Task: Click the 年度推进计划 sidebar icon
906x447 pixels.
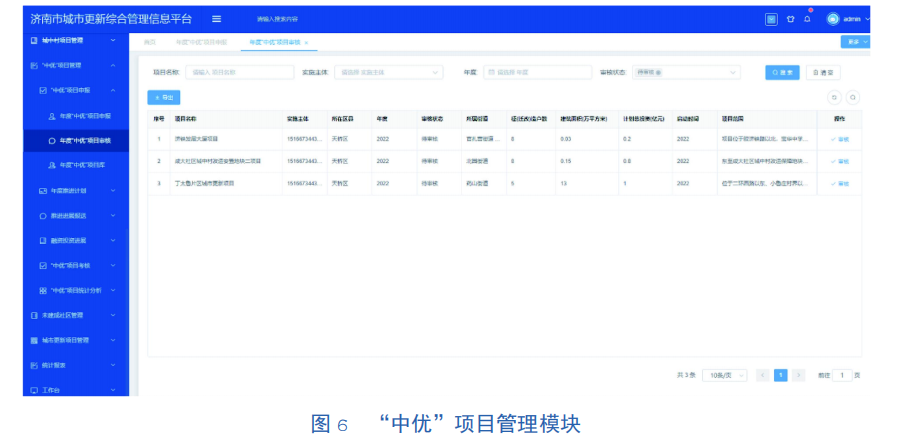Action: [x=43, y=191]
